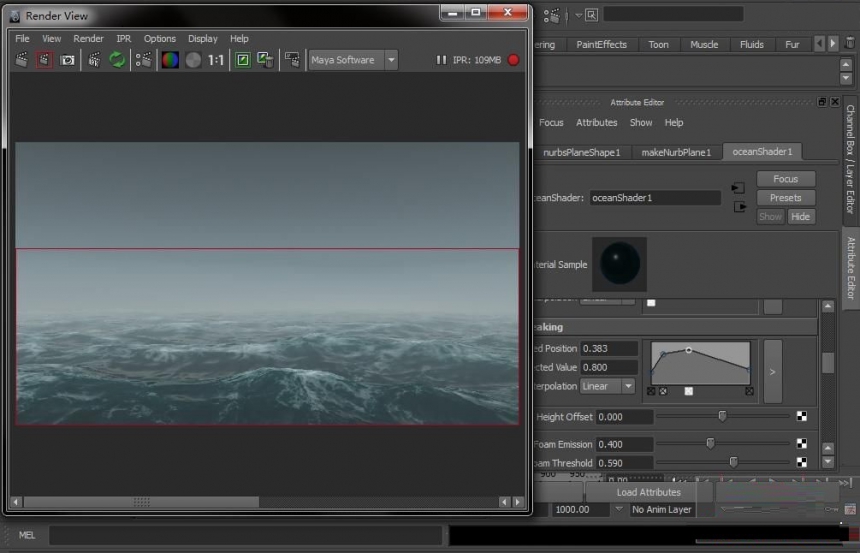This screenshot has height=553, width=860.
Task: Pause IPR tuning
Action: 441,60
